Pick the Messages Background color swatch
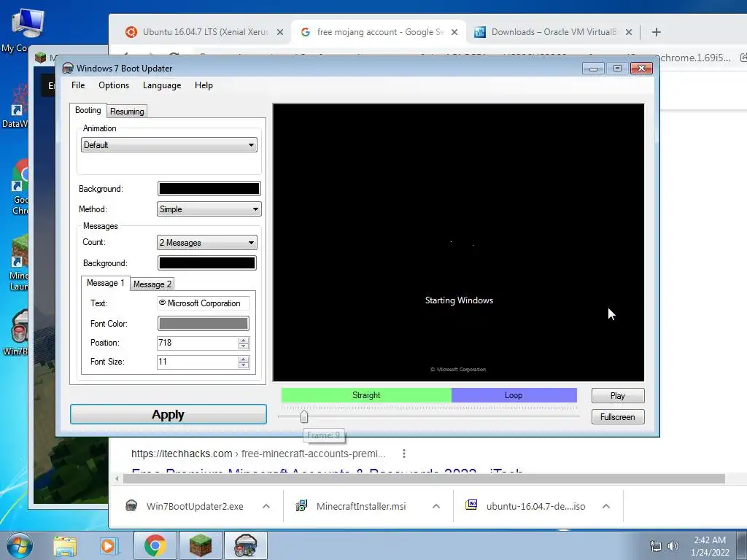The height and width of the screenshot is (560, 747). point(206,262)
